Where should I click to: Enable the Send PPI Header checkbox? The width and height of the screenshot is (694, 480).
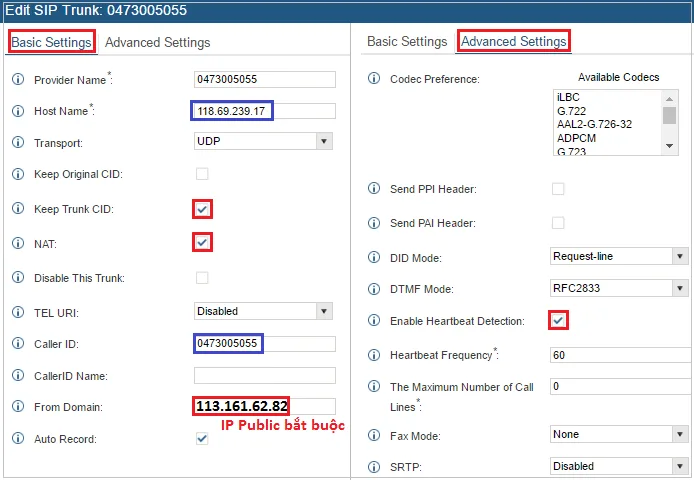click(x=558, y=189)
